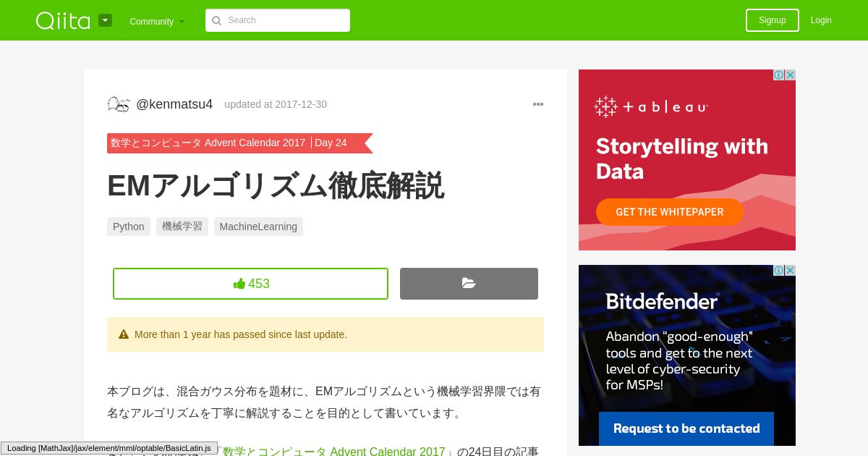This screenshot has height=456, width=868.
Task: Close the Tableau ad with X icon
Action: [791, 75]
